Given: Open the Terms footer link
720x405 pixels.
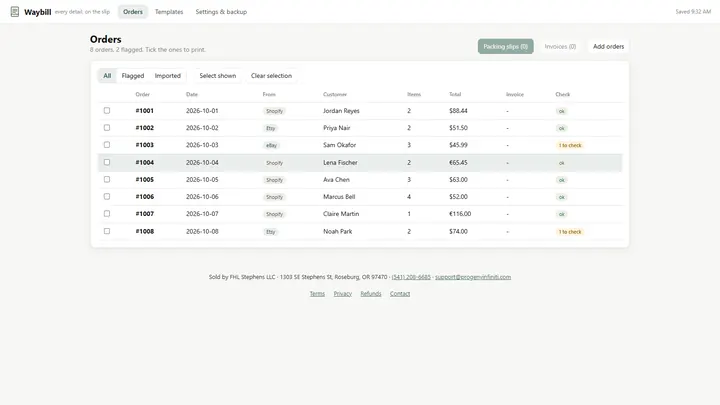Looking at the screenshot, I should click(x=317, y=293).
